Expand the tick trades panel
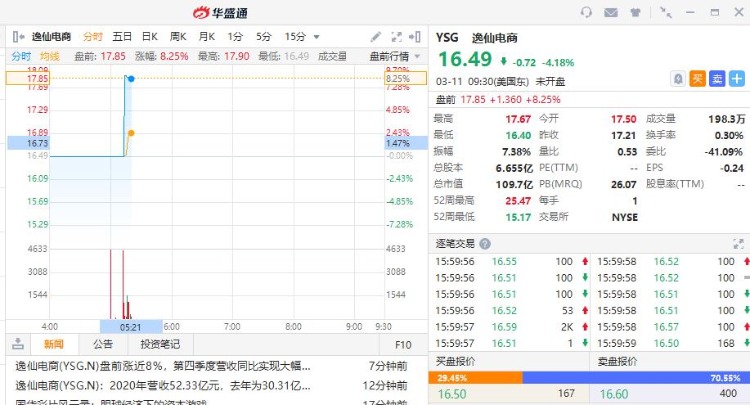Screen dimensions: 750x405 pyautogui.click(x=739, y=244)
